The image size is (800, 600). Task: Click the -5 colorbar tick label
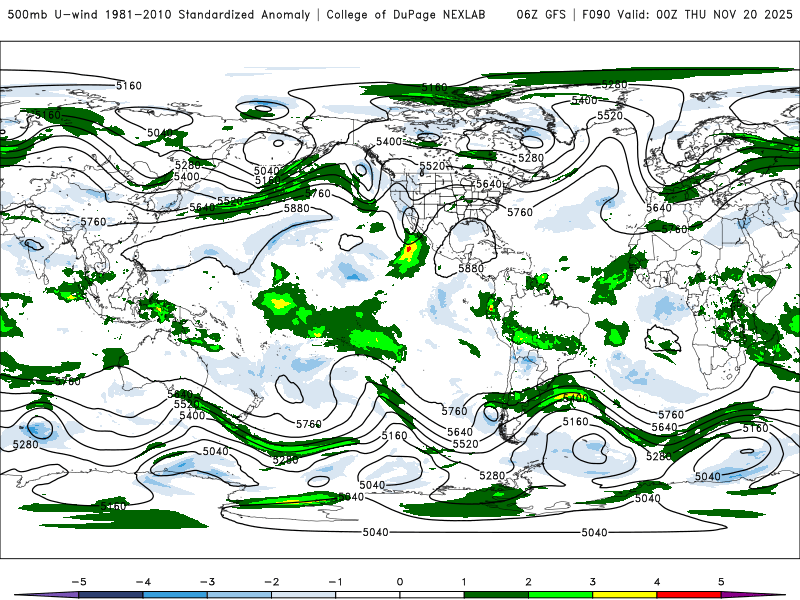click(79, 582)
